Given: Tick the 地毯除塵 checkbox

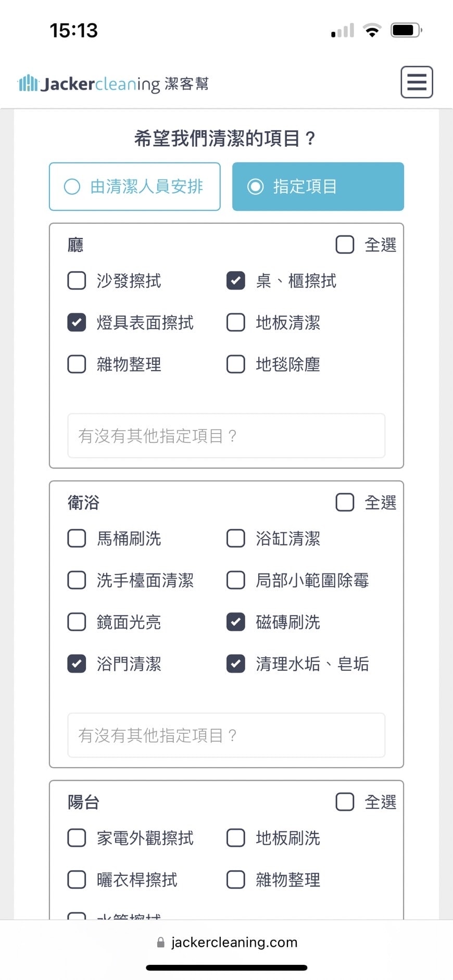Looking at the screenshot, I should point(236,364).
